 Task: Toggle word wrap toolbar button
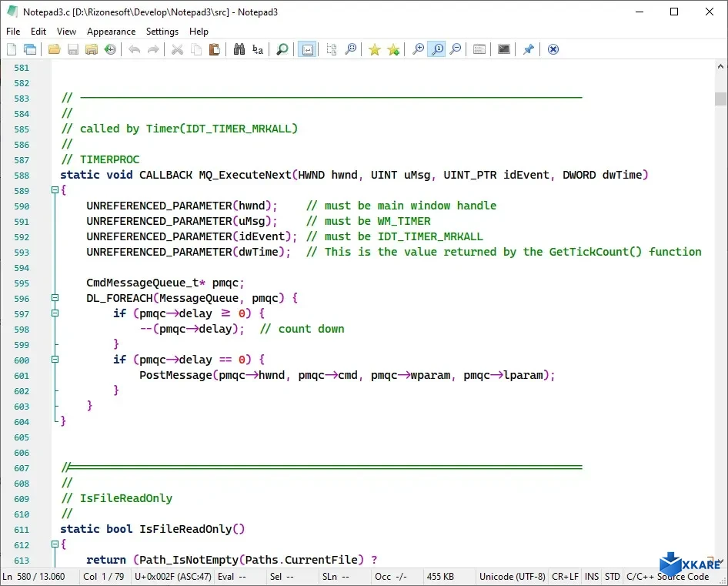tap(307, 49)
